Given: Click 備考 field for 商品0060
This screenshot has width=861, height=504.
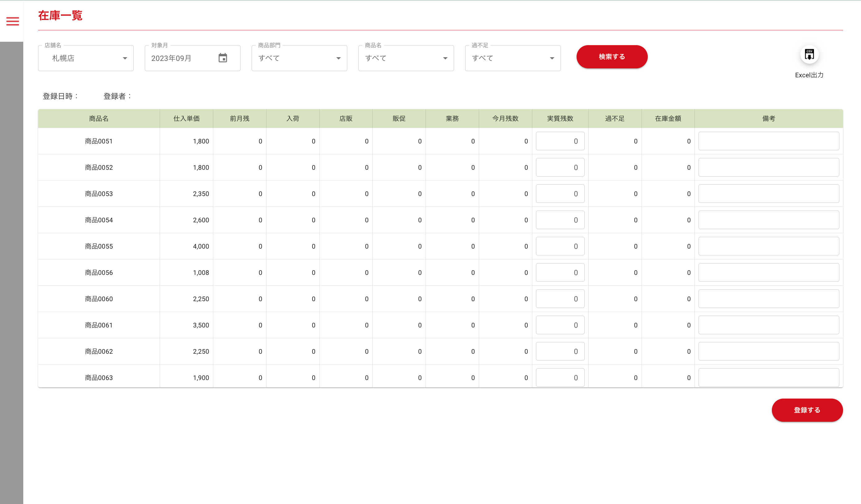Looking at the screenshot, I should pos(768,299).
